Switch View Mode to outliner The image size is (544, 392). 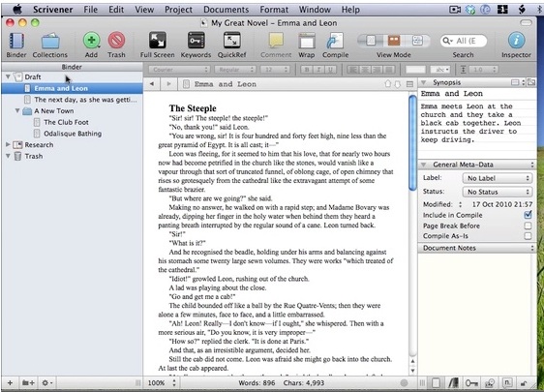pyautogui.click(x=417, y=41)
